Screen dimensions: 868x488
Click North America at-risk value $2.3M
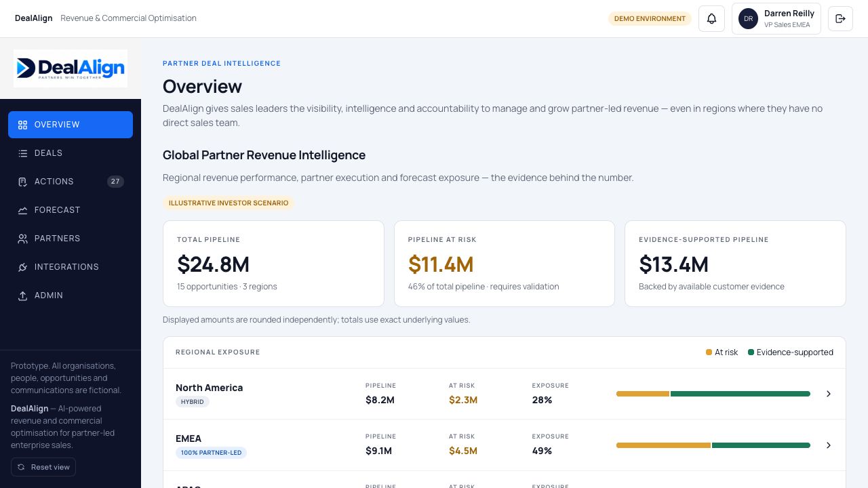[463, 400]
